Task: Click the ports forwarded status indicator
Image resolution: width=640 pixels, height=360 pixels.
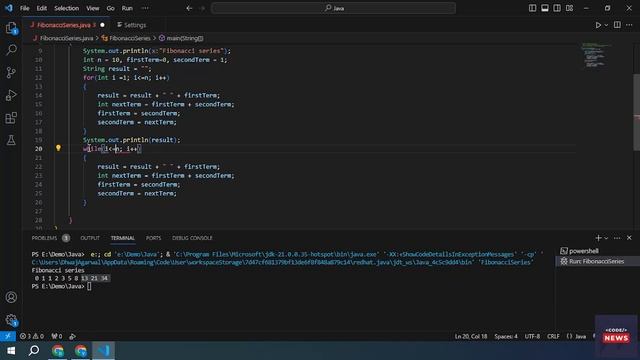Action: 57,336
